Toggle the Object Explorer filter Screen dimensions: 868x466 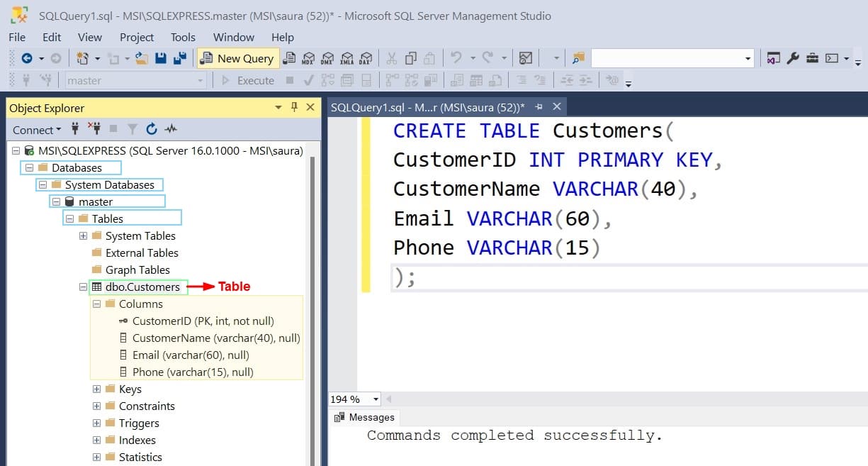pyautogui.click(x=132, y=130)
